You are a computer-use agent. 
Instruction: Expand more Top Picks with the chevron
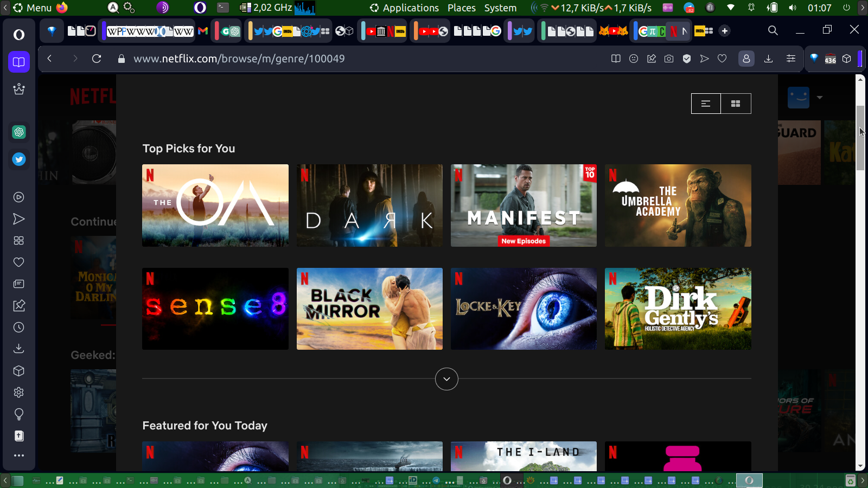tap(446, 379)
